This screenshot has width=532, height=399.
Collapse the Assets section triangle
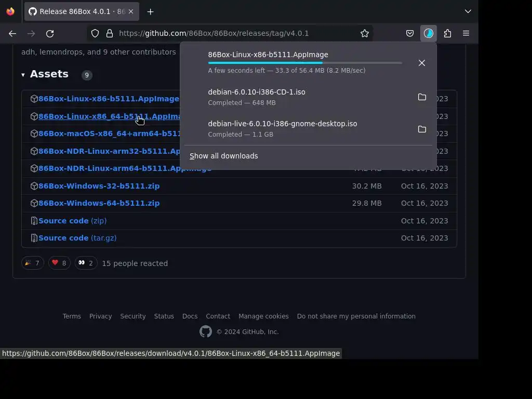pyautogui.click(x=23, y=75)
